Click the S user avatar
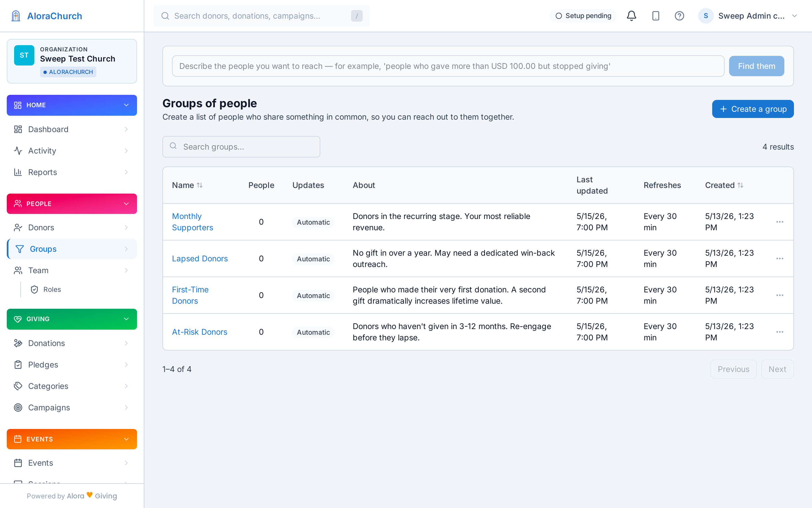Screen dimensions: 812x508 tap(706, 16)
